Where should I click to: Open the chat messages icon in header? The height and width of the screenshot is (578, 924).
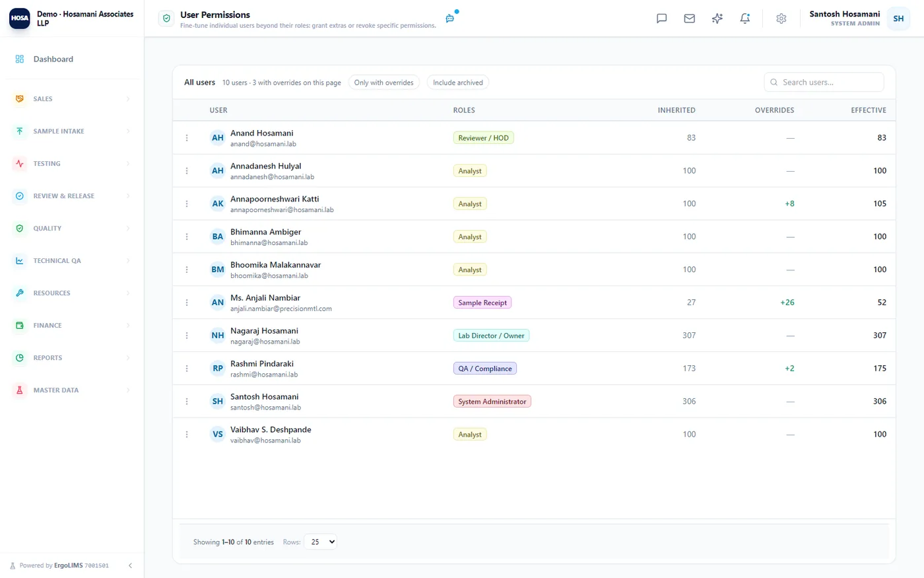[661, 18]
